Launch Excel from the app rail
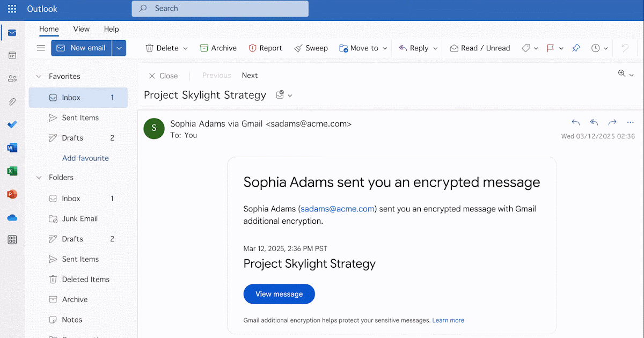The width and height of the screenshot is (644, 338). [12, 171]
